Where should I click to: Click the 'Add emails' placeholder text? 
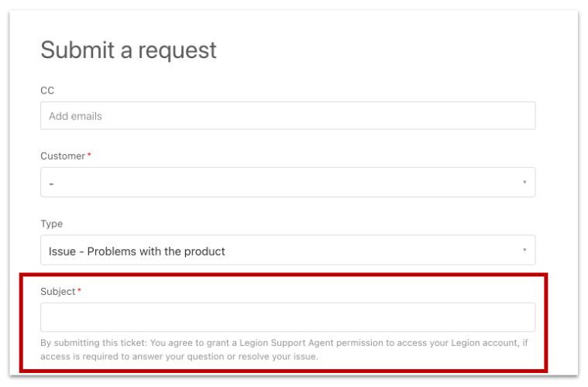pos(75,116)
